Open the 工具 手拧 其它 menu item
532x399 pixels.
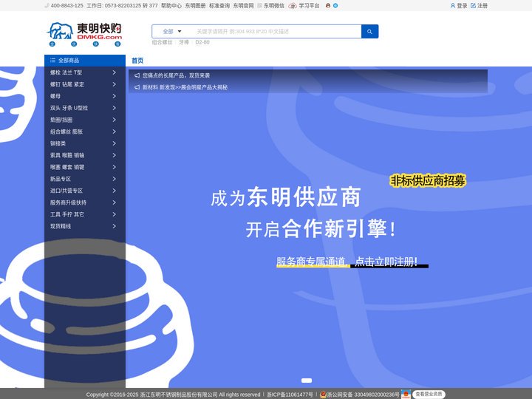pos(85,214)
